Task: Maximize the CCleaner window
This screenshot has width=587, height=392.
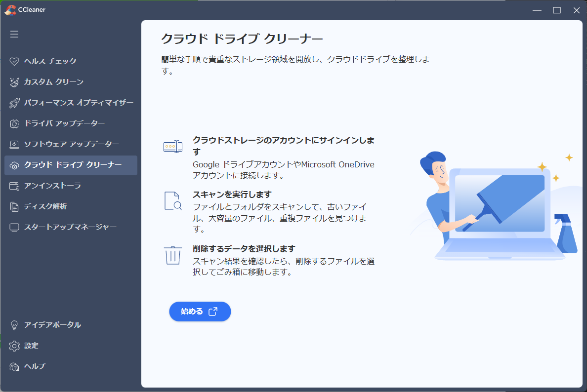Action: coord(557,10)
